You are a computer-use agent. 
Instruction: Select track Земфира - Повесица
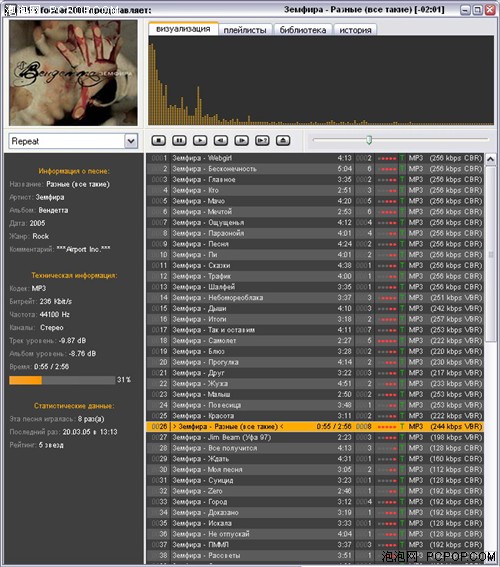click(315, 405)
